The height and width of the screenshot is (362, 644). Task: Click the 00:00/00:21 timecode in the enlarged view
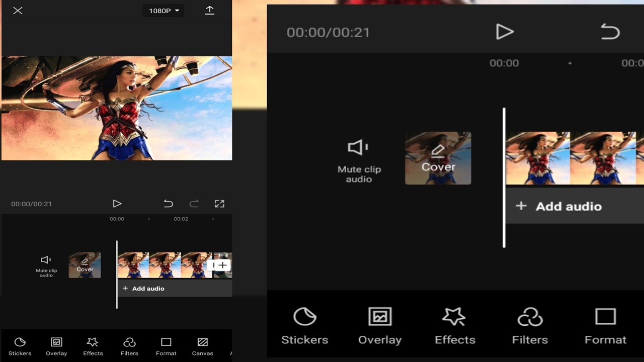(x=328, y=32)
